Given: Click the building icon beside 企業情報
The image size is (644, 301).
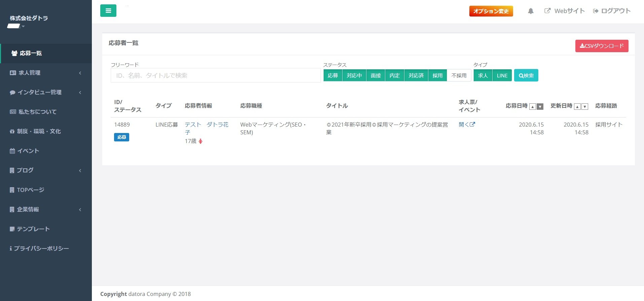Looking at the screenshot, I should coord(12,209).
